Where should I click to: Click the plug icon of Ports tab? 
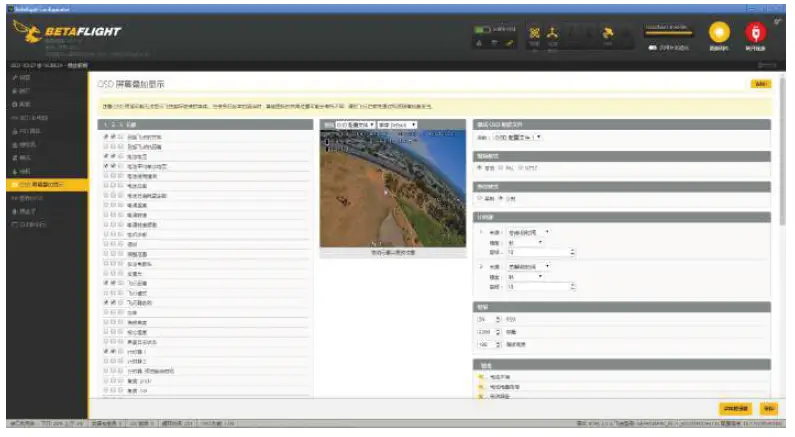pyautogui.click(x=15, y=91)
